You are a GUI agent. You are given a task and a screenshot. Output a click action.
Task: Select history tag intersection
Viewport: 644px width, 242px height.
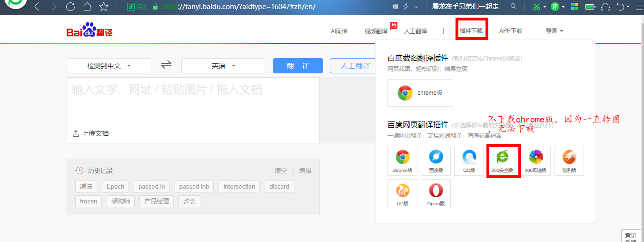click(x=239, y=186)
